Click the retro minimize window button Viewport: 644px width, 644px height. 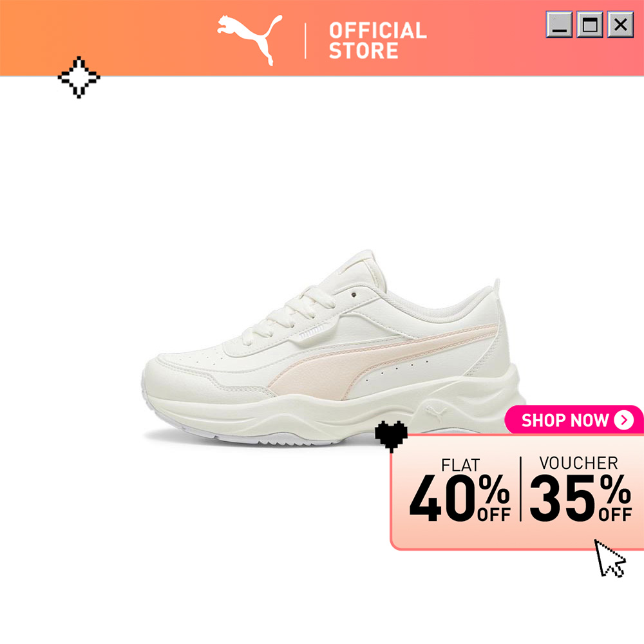coord(559,24)
